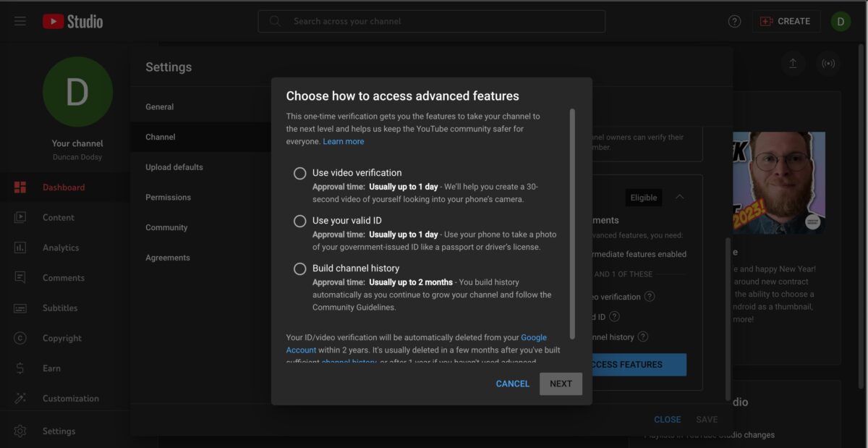Click the NEXT button in the dialog
Image resolution: width=868 pixels, height=448 pixels.
pyautogui.click(x=561, y=384)
